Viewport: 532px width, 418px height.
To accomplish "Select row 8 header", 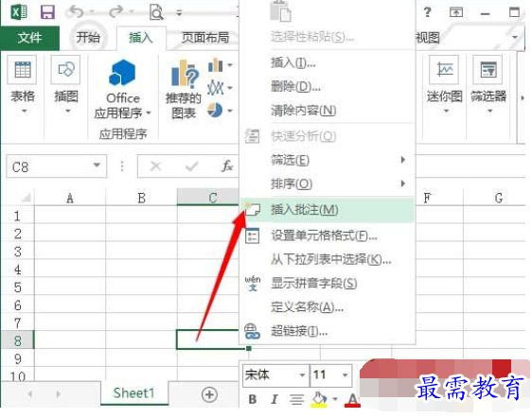I will [x=17, y=340].
